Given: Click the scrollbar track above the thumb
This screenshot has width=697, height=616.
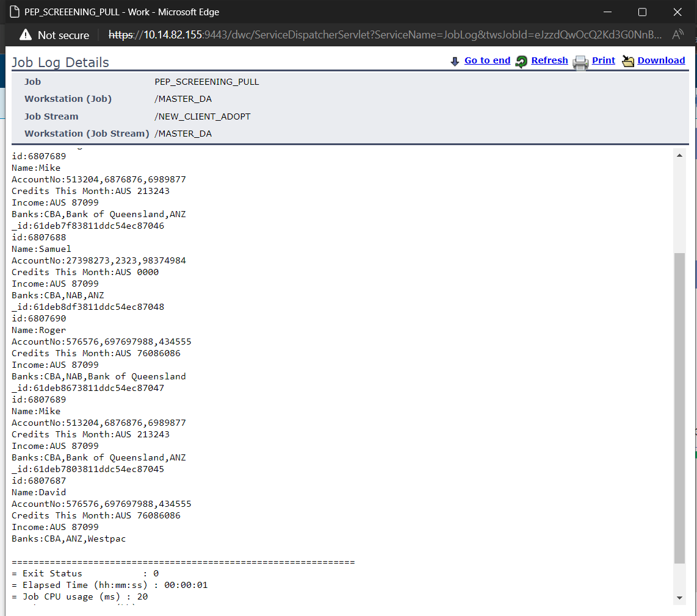Looking at the screenshot, I should (x=679, y=207).
